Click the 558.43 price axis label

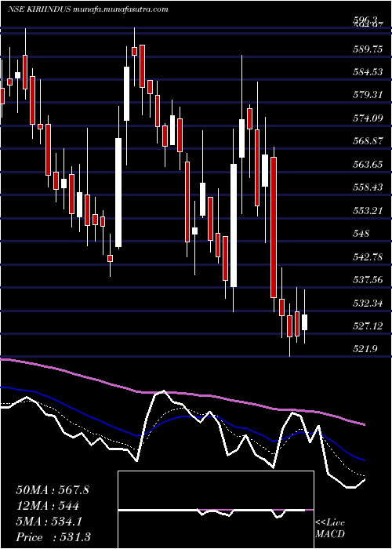coord(367,187)
